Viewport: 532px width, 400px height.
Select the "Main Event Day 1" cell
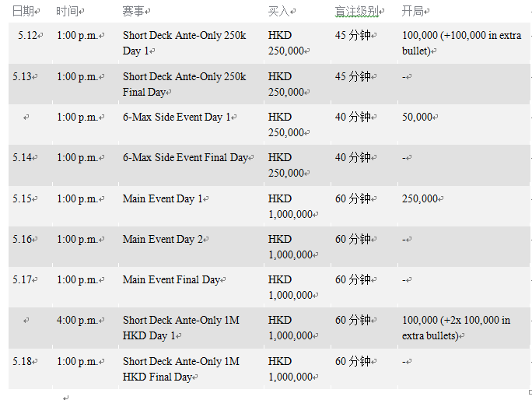(161, 198)
